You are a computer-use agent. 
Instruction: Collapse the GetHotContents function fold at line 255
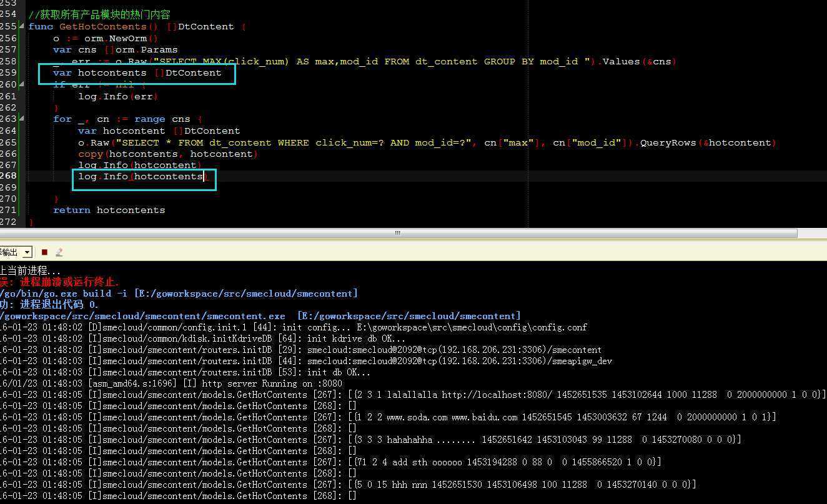click(x=23, y=27)
